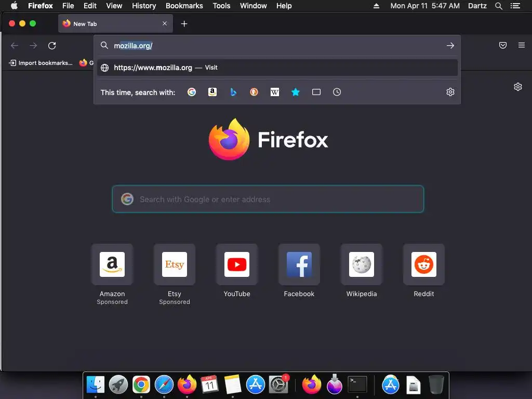Use Wikipedia one-off search icon
The image size is (532, 399).
(x=275, y=92)
